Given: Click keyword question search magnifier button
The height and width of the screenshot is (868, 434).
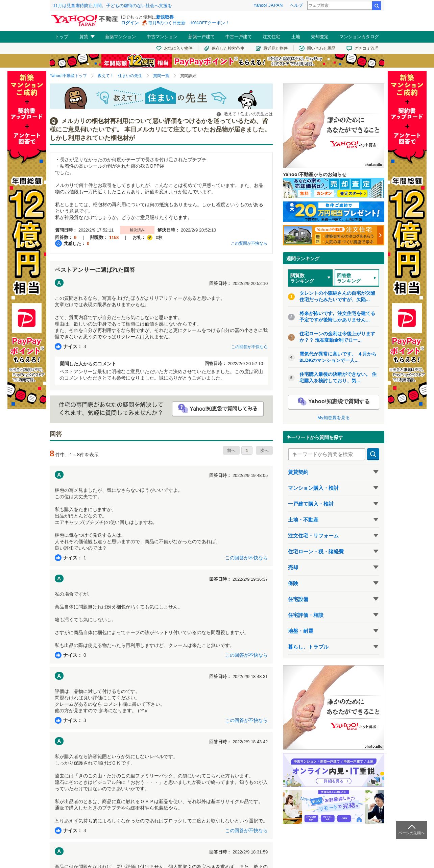Looking at the screenshot, I should pos(373,454).
